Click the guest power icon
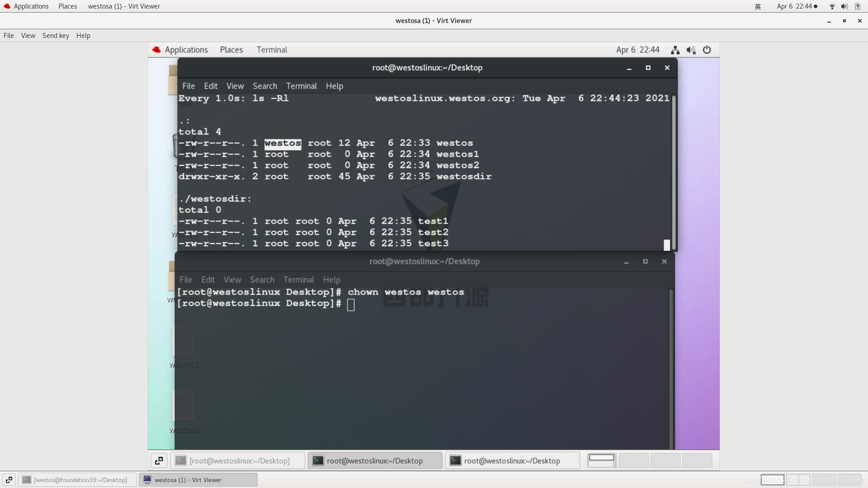 (707, 50)
